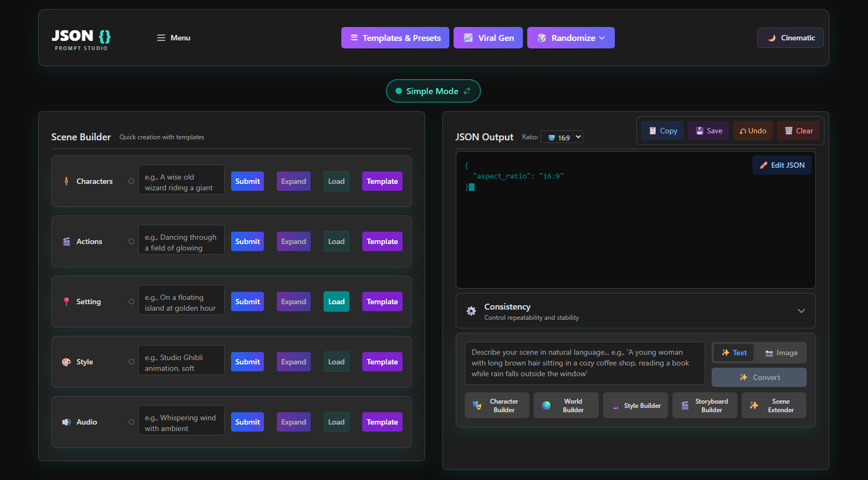The width and height of the screenshot is (868, 480).
Task: Open Template for Style
Action: (x=382, y=362)
